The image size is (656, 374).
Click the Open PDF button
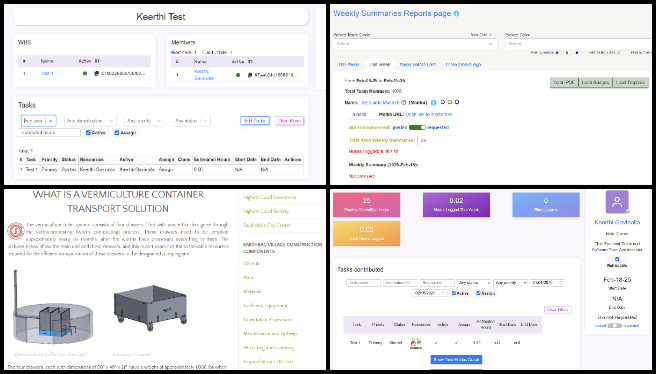564,82
